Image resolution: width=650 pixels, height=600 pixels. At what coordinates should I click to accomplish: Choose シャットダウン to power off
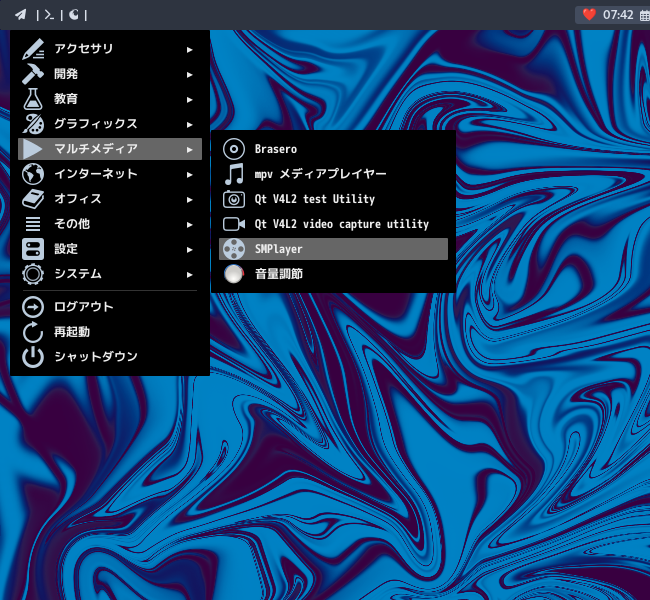point(110,357)
